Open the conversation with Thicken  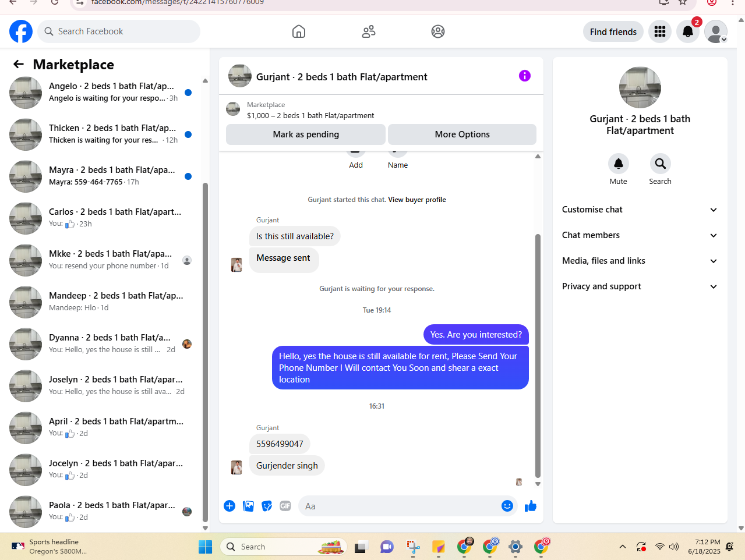click(x=101, y=134)
